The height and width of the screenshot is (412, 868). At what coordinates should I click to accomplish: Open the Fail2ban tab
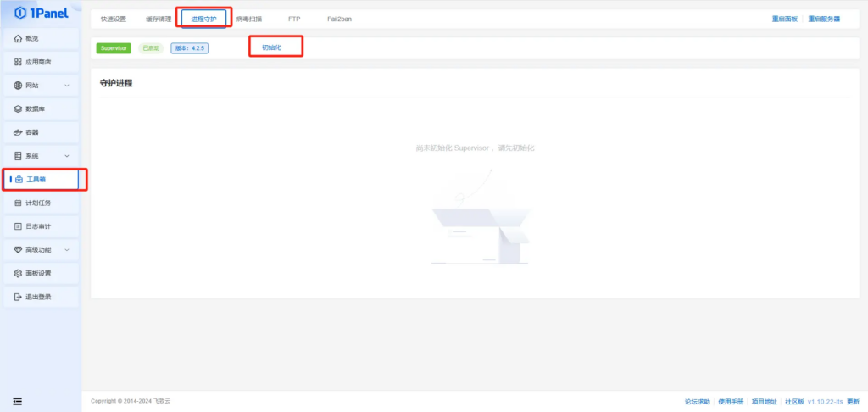(x=339, y=19)
